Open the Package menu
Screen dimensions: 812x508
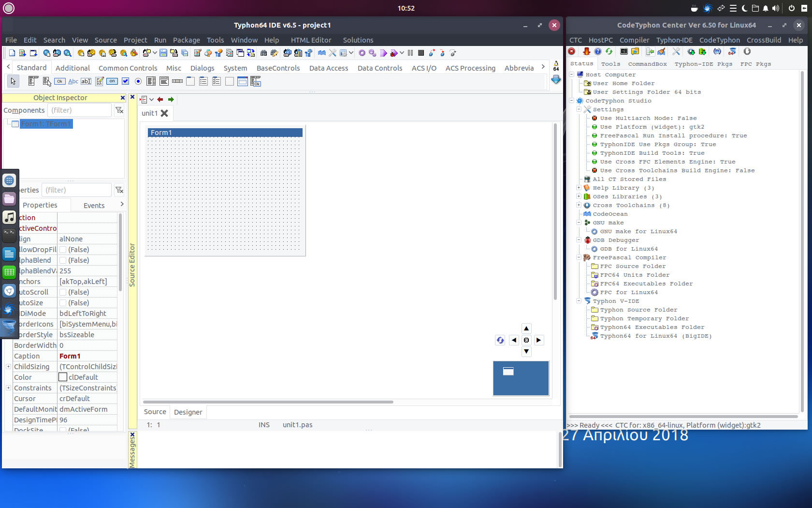click(186, 40)
